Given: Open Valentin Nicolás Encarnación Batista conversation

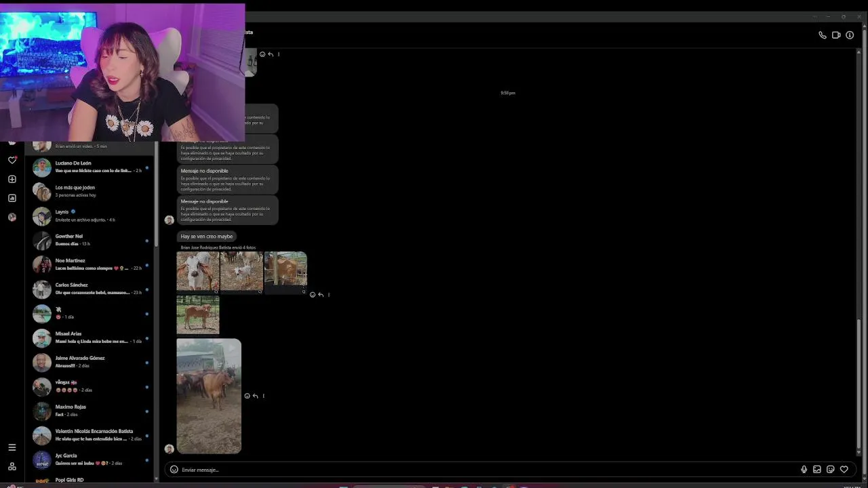Looking at the screenshot, I should click(x=90, y=435).
